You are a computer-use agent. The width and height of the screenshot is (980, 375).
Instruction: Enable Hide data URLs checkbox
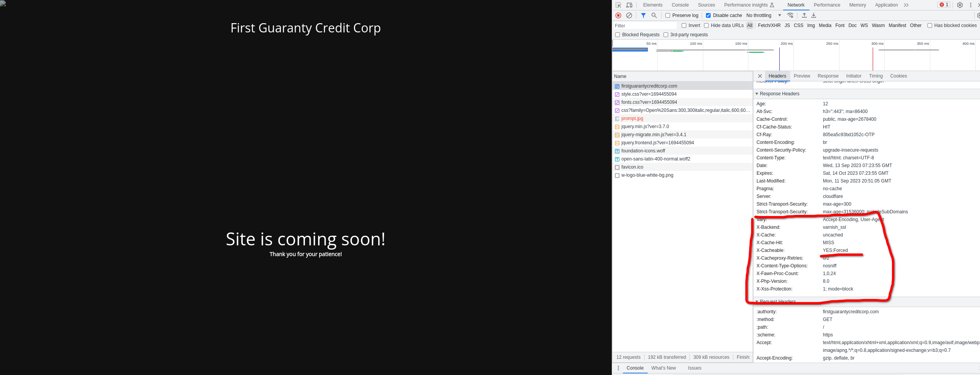pos(706,25)
